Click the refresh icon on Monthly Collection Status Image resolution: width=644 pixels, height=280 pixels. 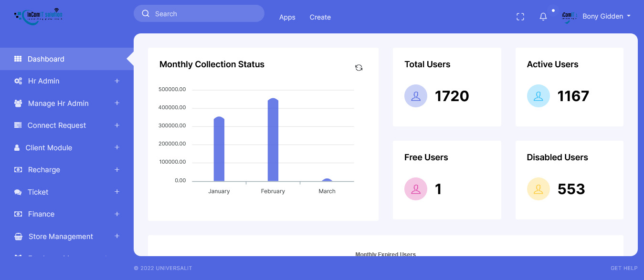[x=359, y=68]
